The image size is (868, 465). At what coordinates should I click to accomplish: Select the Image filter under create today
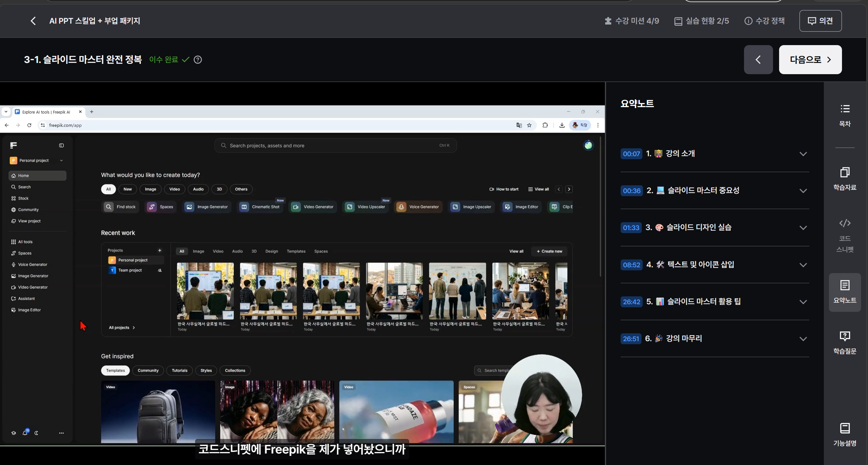150,189
